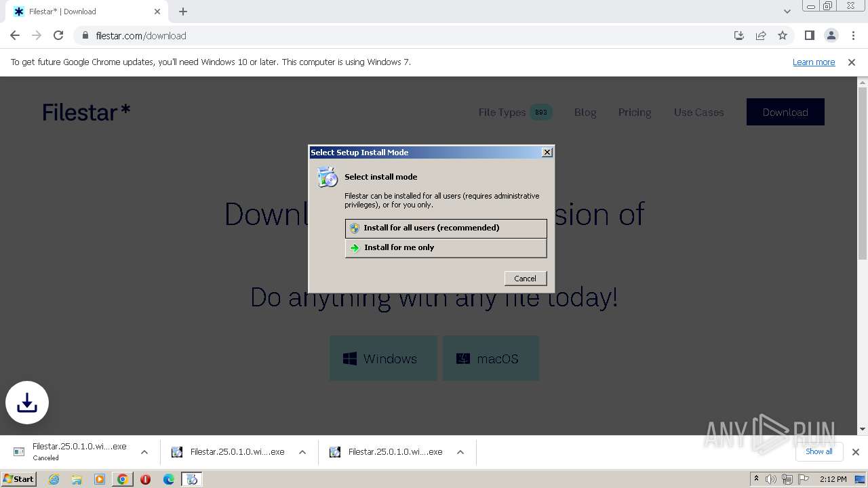This screenshot has height=488, width=868.
Task: Open the File Types menu item
Action: click(515, 113)
